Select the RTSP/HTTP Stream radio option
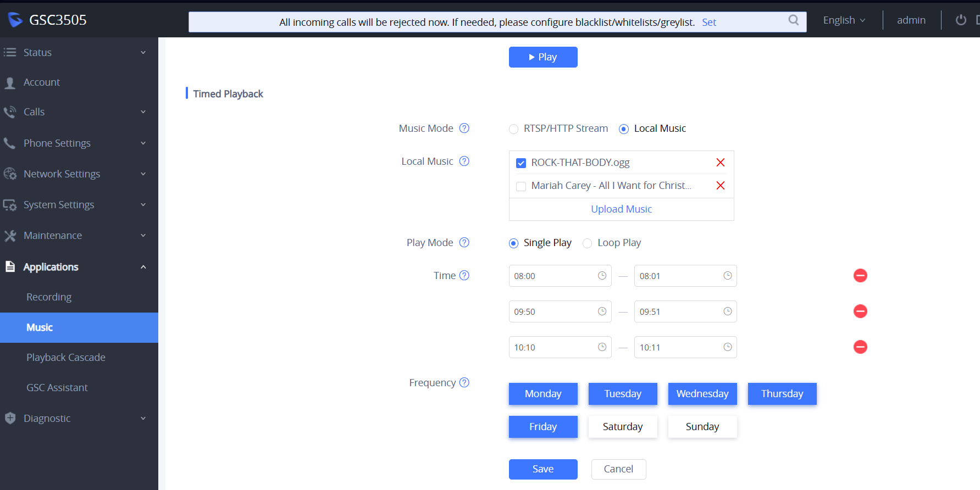980x490 pixels. [x=514, y=129]
